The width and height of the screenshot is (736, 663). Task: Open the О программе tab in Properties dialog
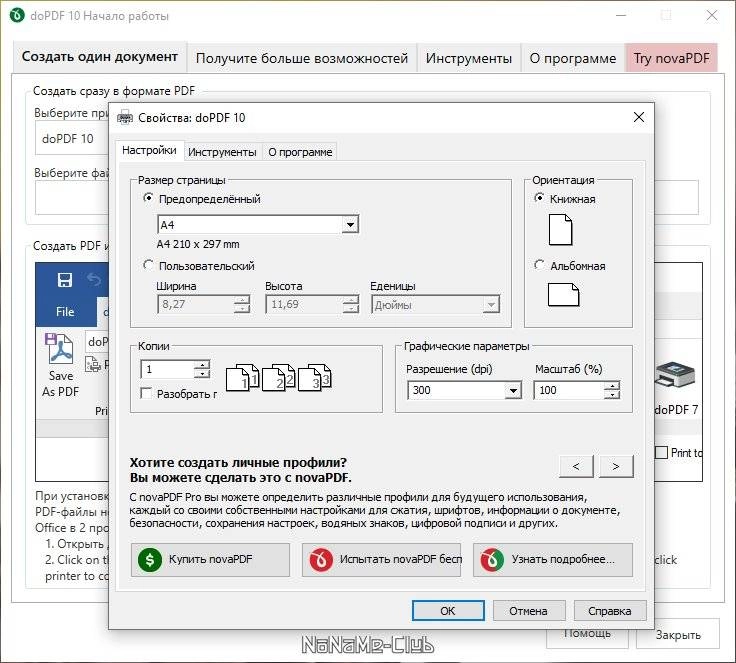(300, 152)
